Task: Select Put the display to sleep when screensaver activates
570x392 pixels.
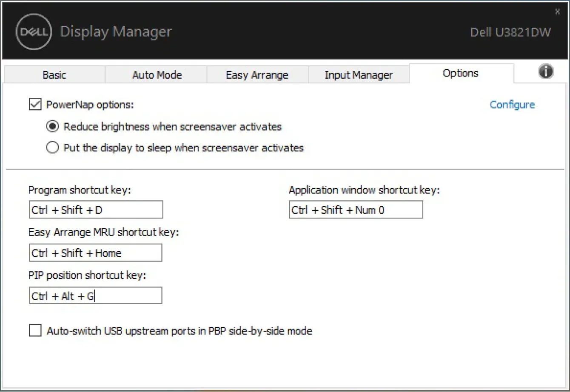Action: point(52,148)
